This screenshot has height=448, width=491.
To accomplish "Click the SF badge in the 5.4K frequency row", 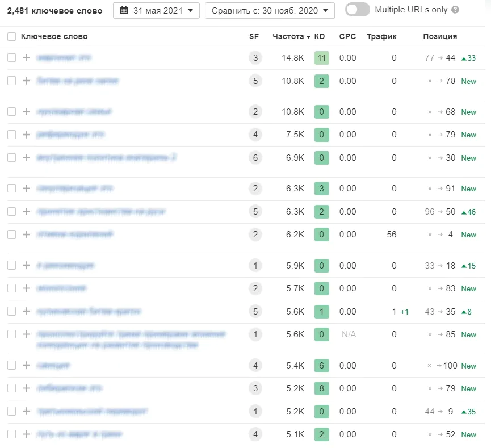I will click(255, 366).
